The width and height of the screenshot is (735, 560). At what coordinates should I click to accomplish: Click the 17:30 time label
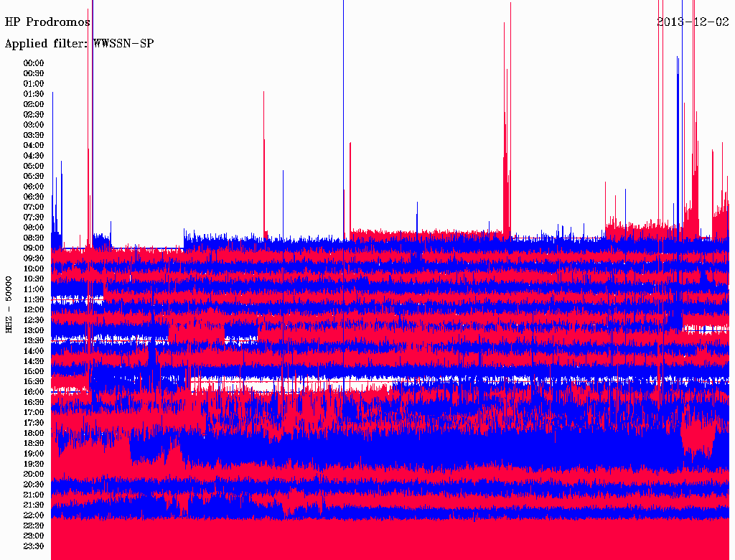34,423
